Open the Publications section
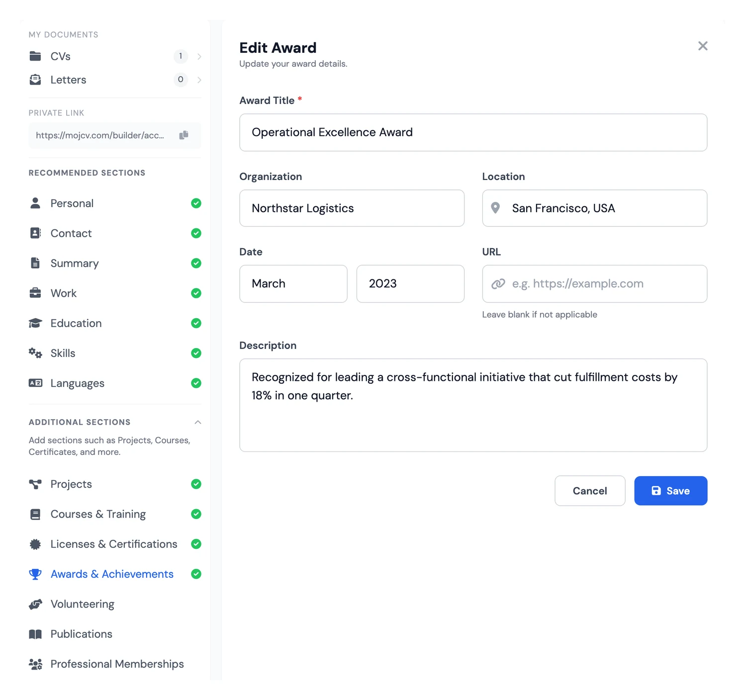Viewport: 745px width, 700px height. pyautogui.click(x=115, y=634)
